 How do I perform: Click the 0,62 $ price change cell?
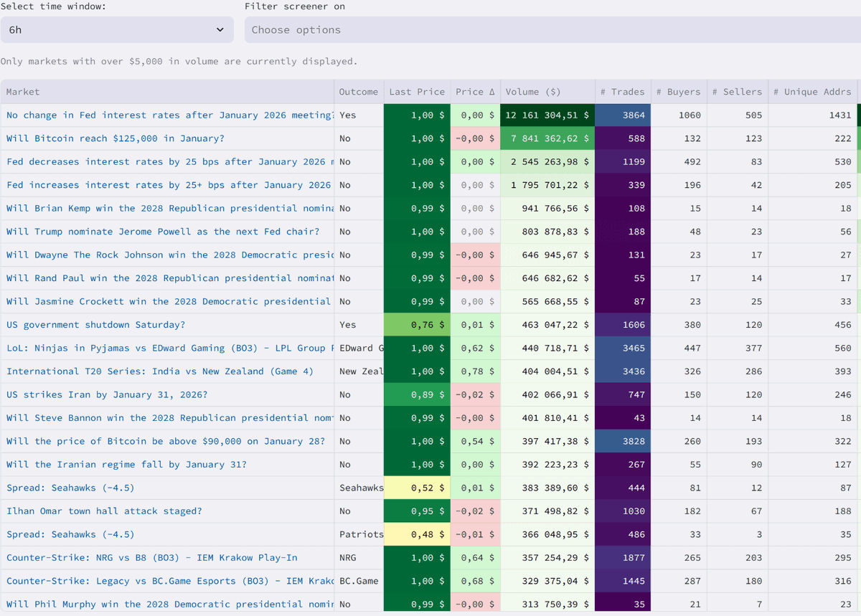pos(475,349)
